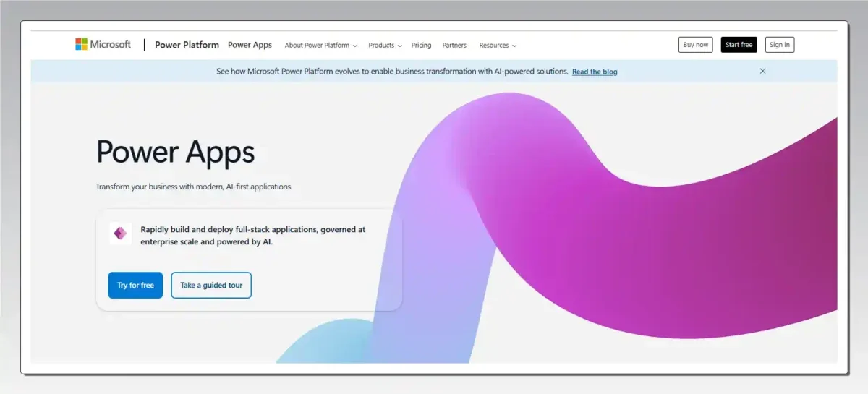Open the Pricing page
868x394 pixels.
421,45
